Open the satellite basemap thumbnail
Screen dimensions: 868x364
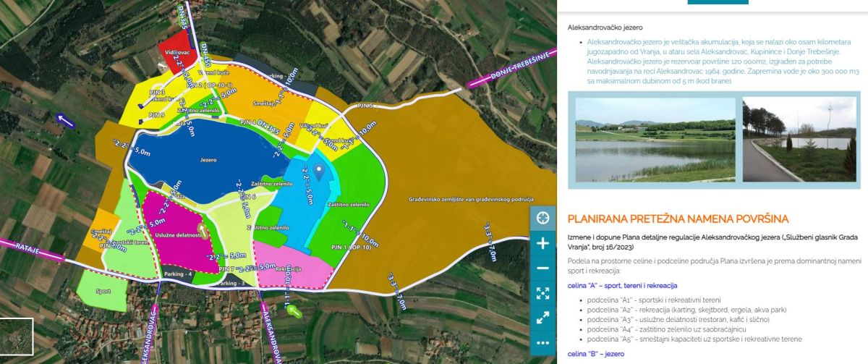(x=17, y=337)
